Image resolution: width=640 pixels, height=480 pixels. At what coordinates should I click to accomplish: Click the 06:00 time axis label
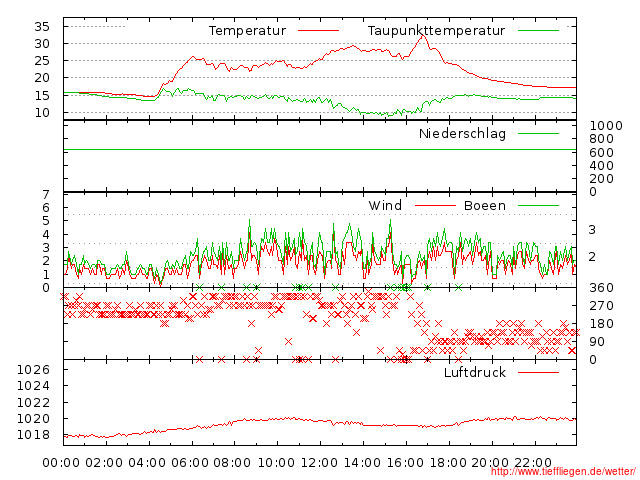(x=190, y=463)
